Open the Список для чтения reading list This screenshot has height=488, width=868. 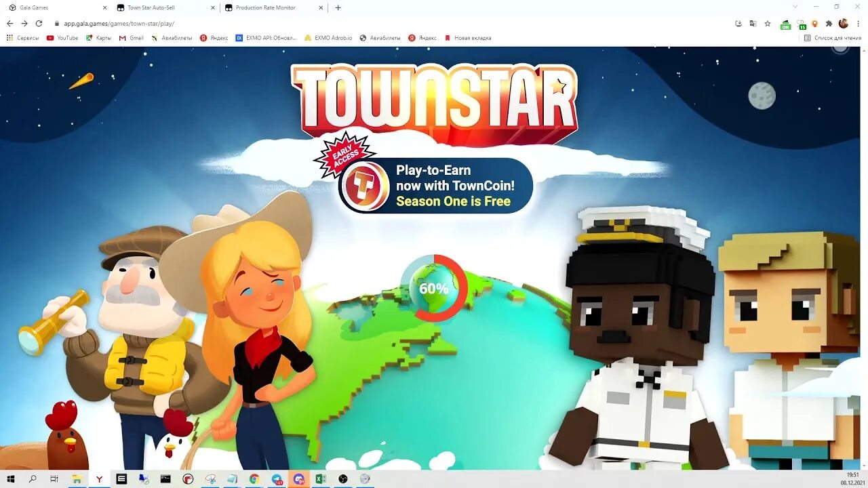833,38
